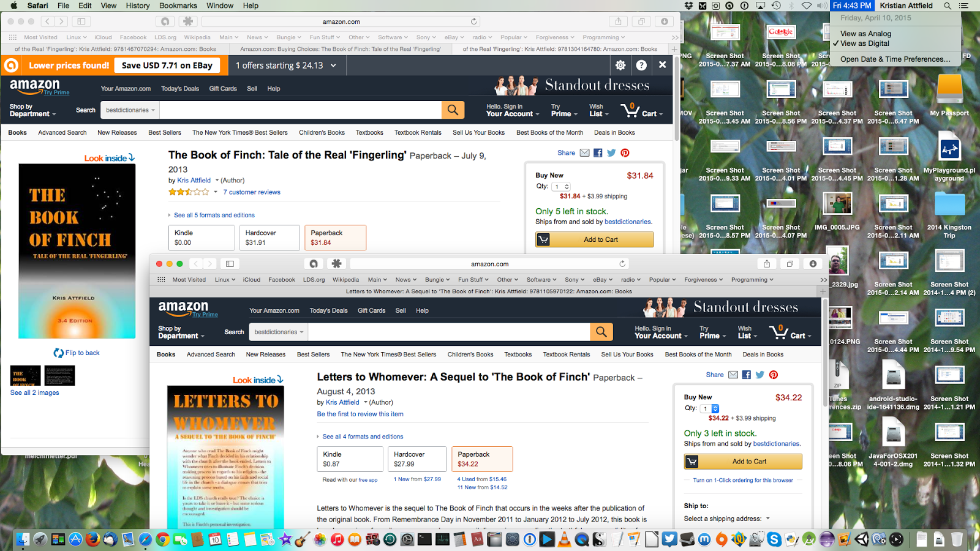Open Spotlight search in the menu bar
980x551 pixels.
coord(948,6)
